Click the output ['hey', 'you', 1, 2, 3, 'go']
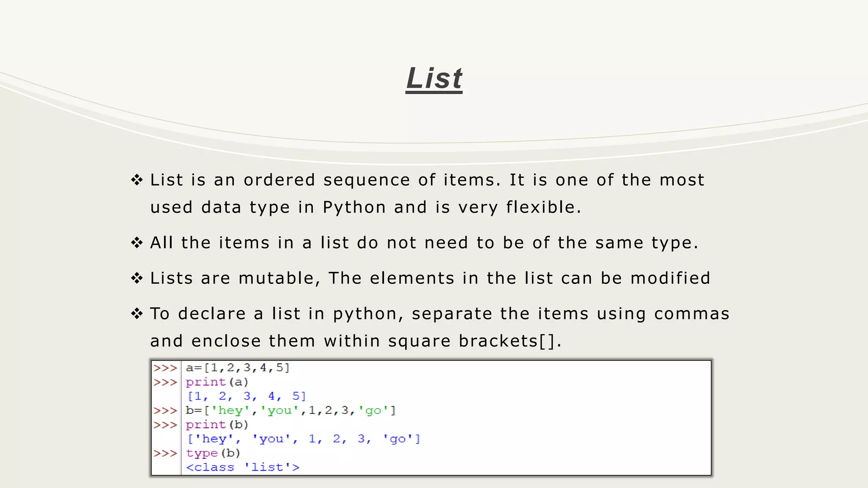The image size is (868, 488). click(303, 439)
